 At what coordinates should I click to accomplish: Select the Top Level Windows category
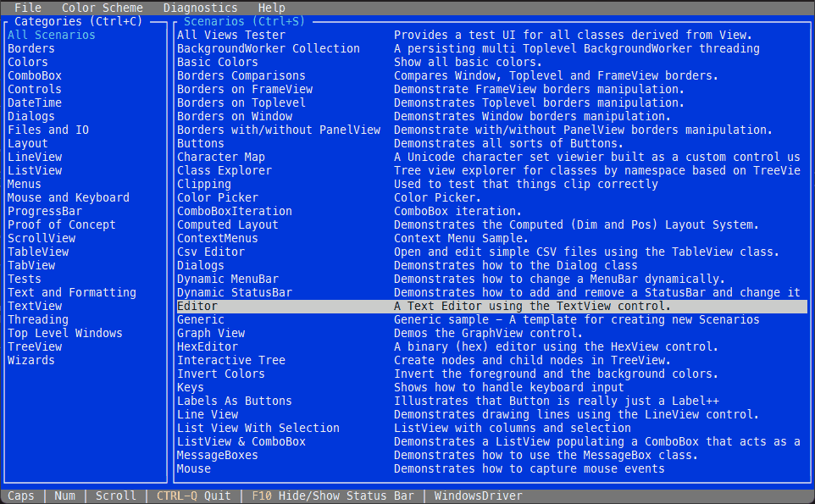[x=65, y=332]
